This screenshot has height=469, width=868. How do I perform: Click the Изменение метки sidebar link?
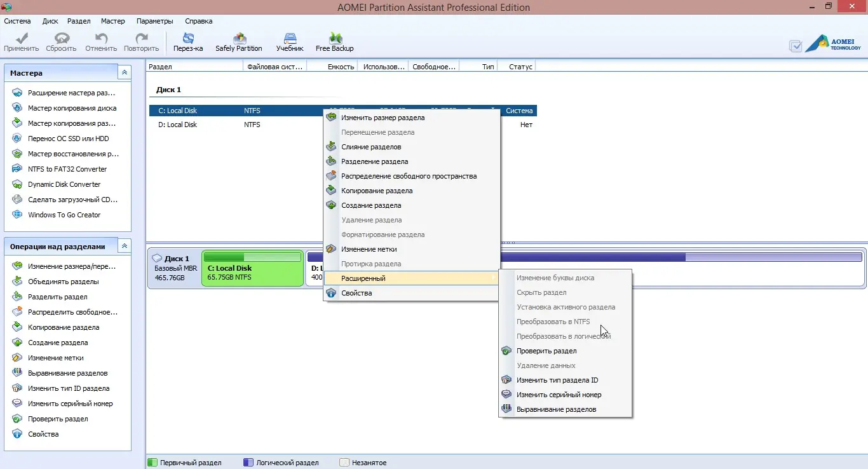pos(56,358)
